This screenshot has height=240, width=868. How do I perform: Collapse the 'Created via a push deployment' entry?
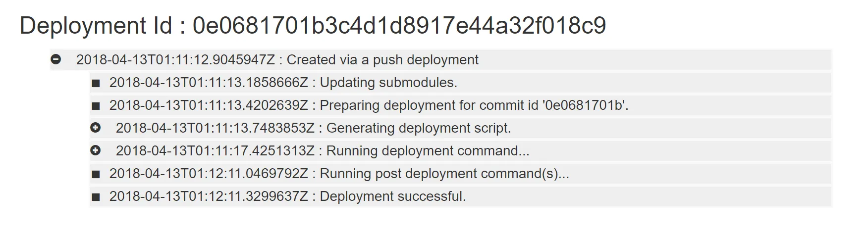point(56,59)
